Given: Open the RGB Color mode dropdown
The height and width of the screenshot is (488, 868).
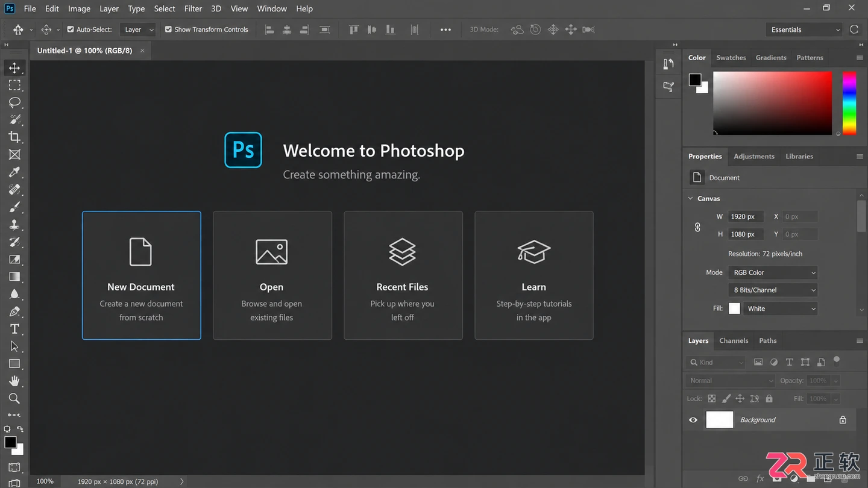Looking at the screenshot, I should click(x=773, y=272).
